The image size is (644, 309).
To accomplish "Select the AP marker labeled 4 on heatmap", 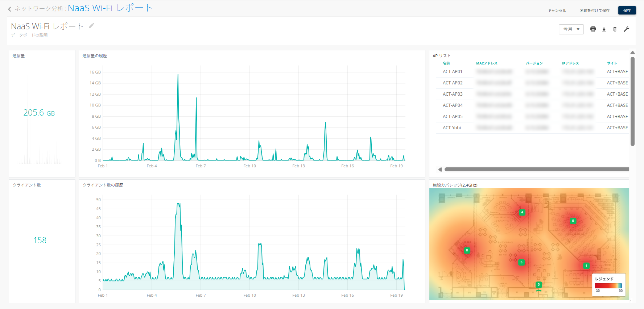I will 522,212.
